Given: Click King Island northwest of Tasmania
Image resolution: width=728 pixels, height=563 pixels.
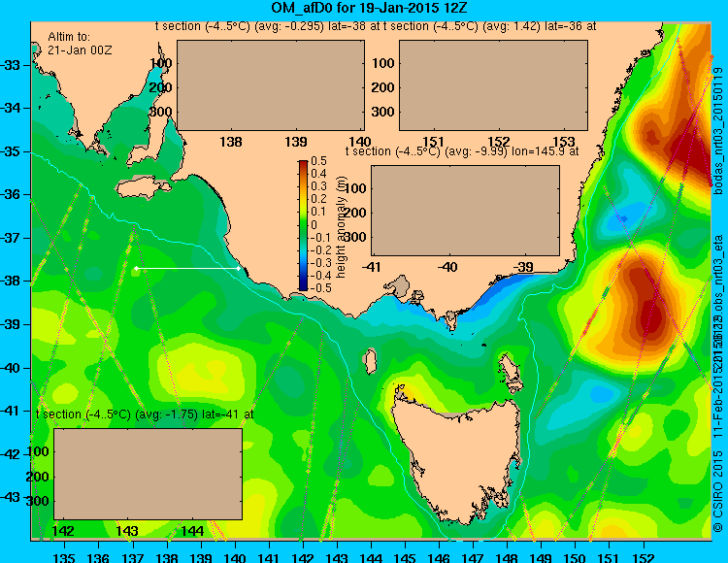Looking at the screenshot, I should [370, 361].
